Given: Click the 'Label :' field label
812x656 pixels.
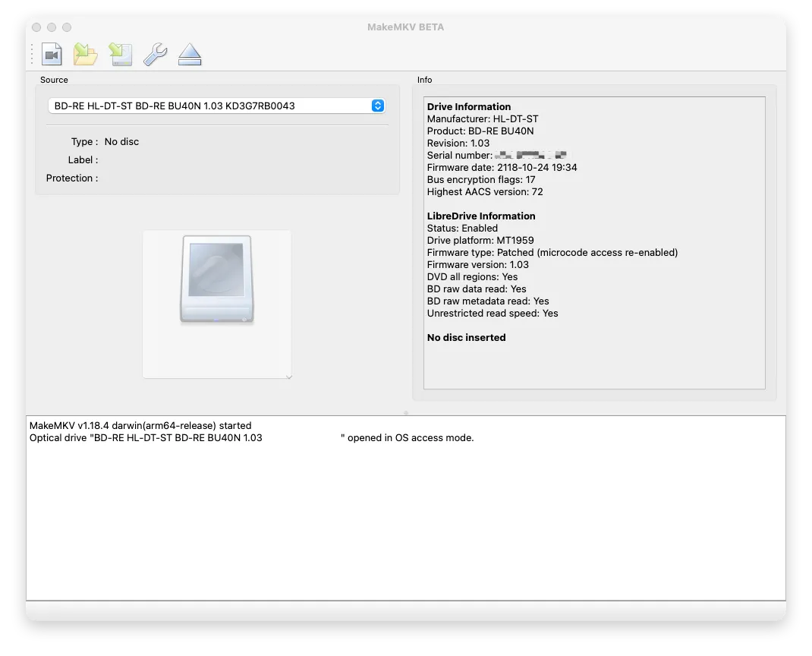Looking at the screenshot, I should (x=83, y=160).
